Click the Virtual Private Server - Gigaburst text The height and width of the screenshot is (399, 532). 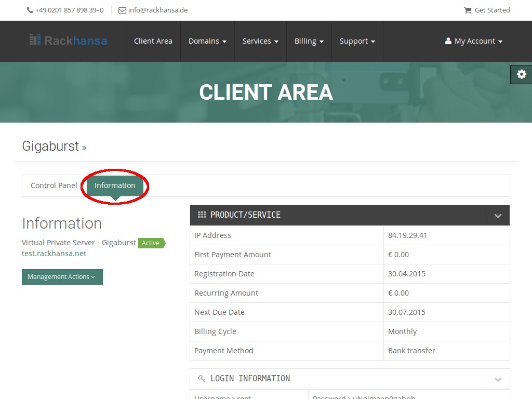click(x=79, y=243)
